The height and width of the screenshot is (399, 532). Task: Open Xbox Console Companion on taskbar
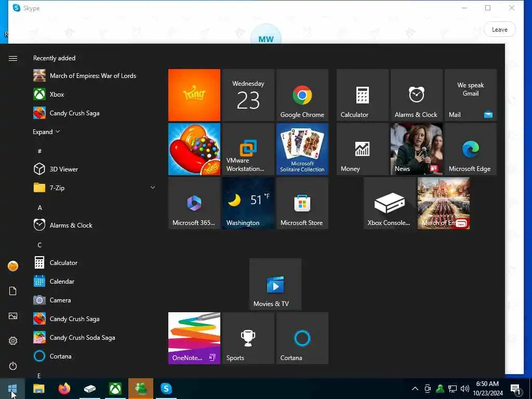click(89, 389)
